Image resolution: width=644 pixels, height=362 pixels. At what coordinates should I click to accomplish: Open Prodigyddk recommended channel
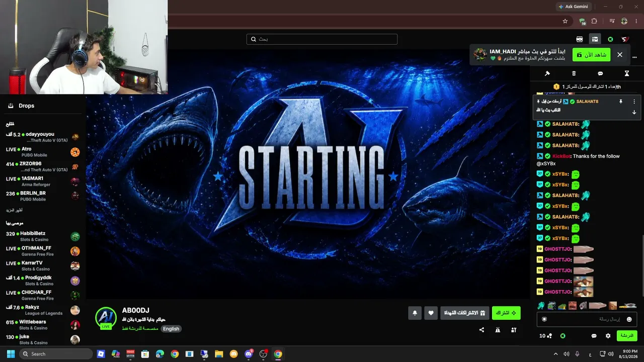(42, 281)
